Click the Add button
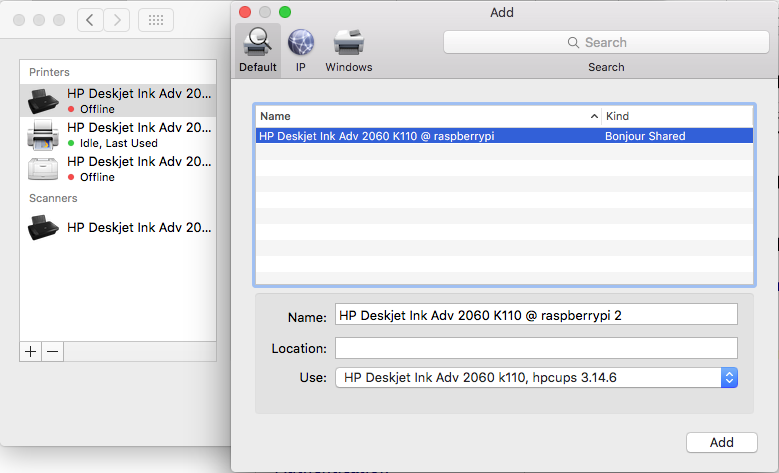779x473 pixels. point(721,442)
